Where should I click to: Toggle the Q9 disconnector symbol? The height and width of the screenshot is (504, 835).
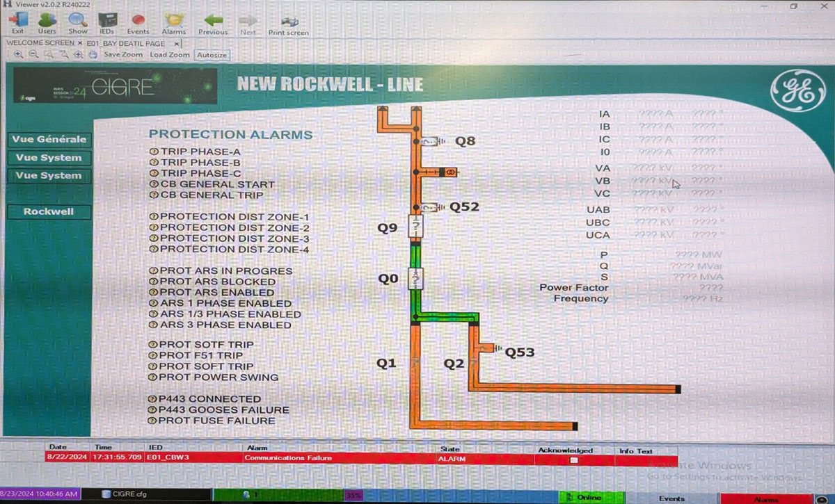tap(415, 227)
